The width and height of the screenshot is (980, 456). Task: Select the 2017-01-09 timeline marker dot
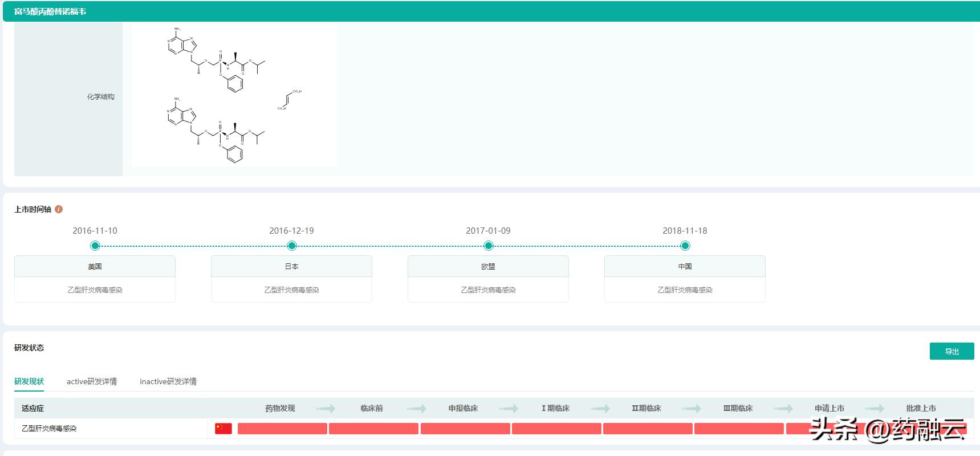point(489,246)
